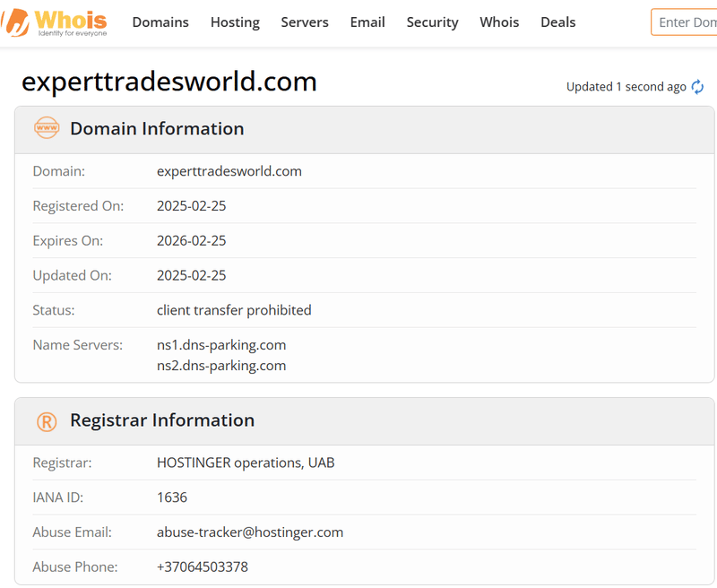
Task: Click abuse-tracker@hostinger.com email address
Action: (x=250, y=532)
